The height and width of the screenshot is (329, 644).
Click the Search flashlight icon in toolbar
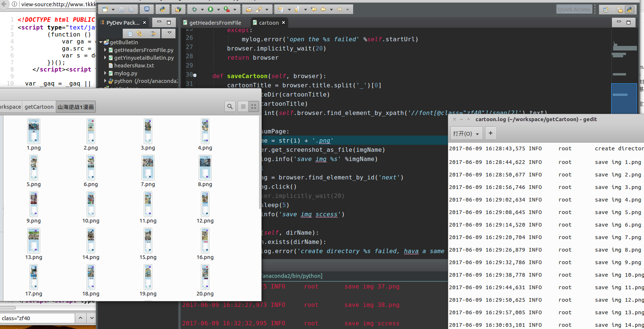pos(259,9)
